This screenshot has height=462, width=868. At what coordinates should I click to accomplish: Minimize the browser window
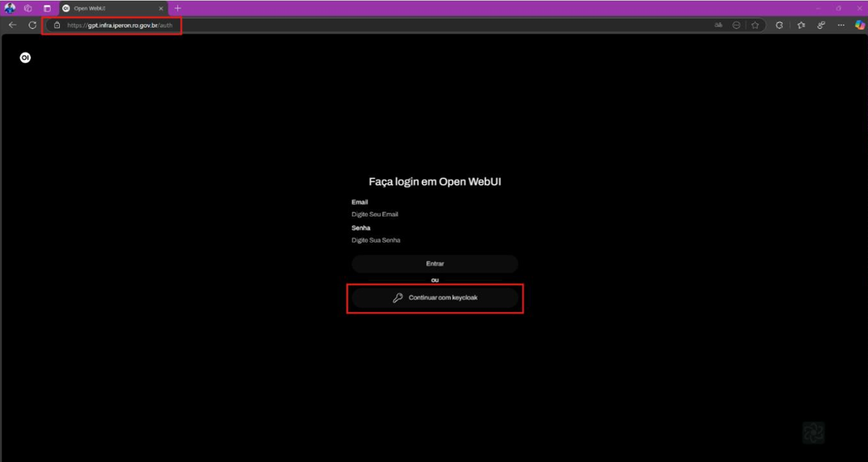pyautogui.click(x=818, y=8)
